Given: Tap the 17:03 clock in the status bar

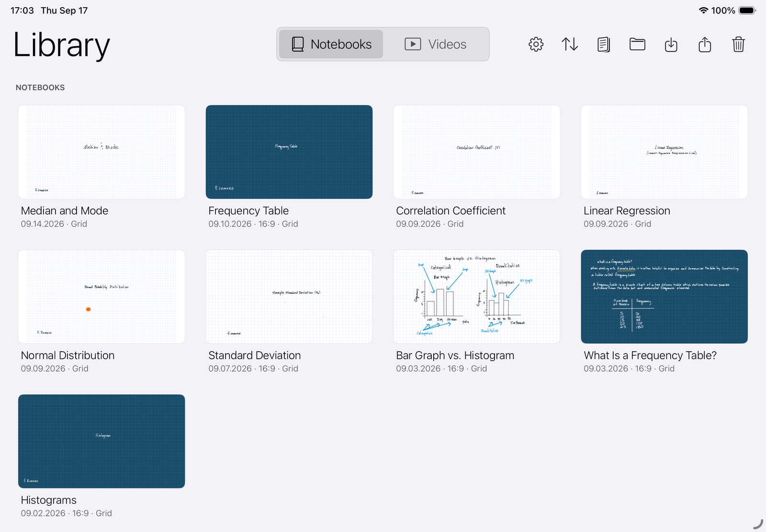Looking at the screenshot, I should click(x=22, y=11).
